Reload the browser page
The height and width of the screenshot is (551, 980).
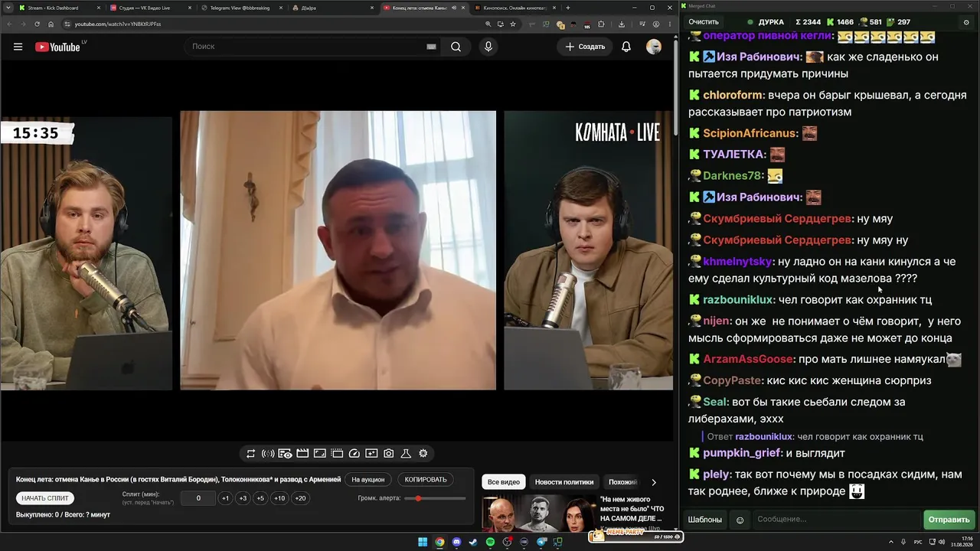[x=37, y=24]
